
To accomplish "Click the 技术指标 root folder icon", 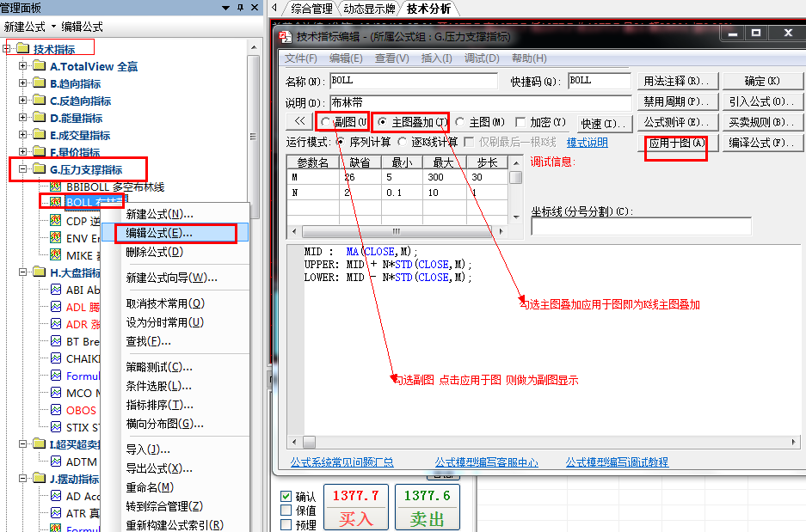I will [x=22, y=49].
